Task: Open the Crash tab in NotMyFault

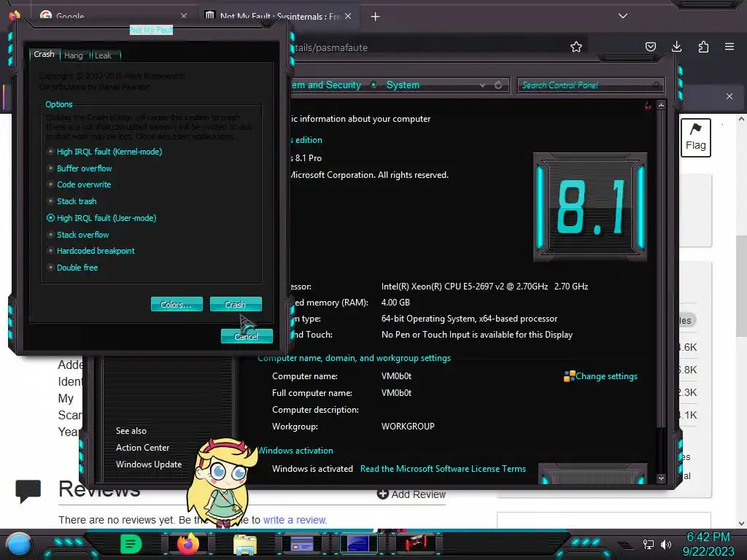Action: point(44,54)
